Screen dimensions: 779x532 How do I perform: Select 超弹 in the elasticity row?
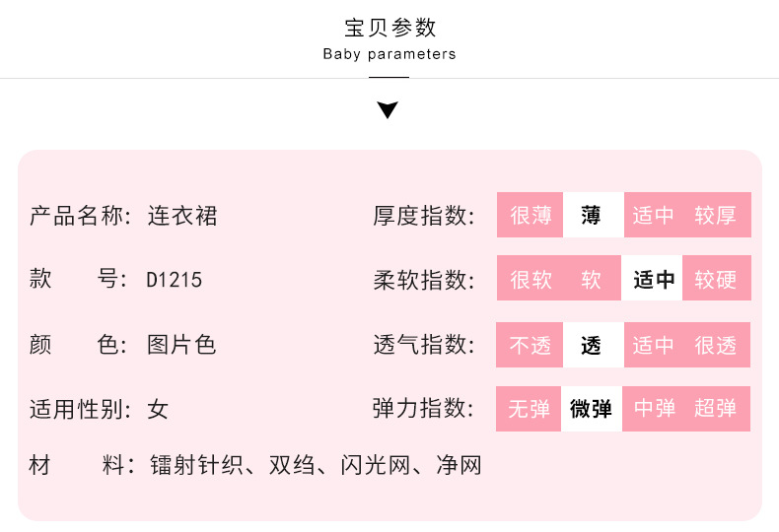[715, 409]
